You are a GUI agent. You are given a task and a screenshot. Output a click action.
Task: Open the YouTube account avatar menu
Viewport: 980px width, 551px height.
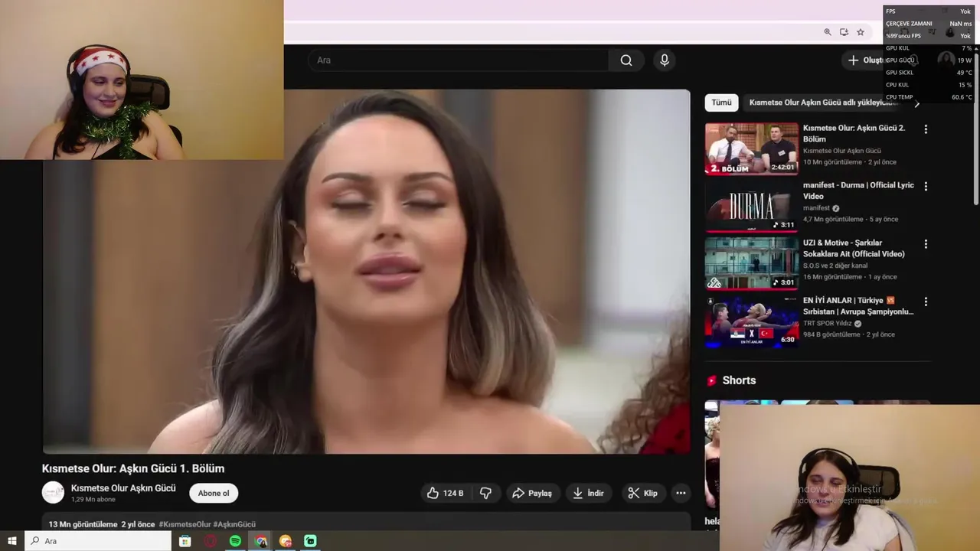click(x=946, y=60)
